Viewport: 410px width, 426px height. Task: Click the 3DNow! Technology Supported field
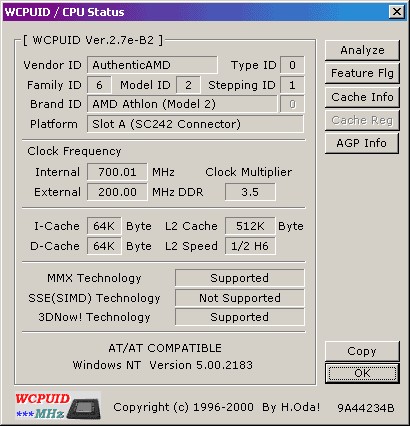tap(239, 317)
